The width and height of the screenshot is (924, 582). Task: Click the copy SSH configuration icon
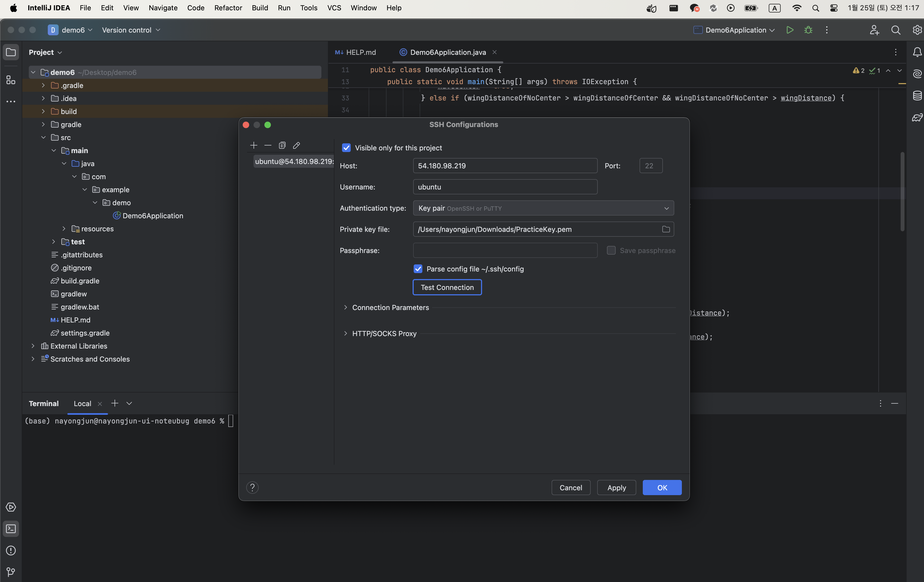tap(282, 145)
